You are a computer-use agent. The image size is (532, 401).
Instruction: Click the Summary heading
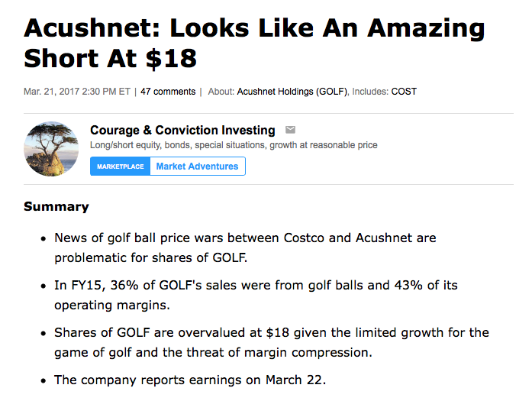(56, 206)
